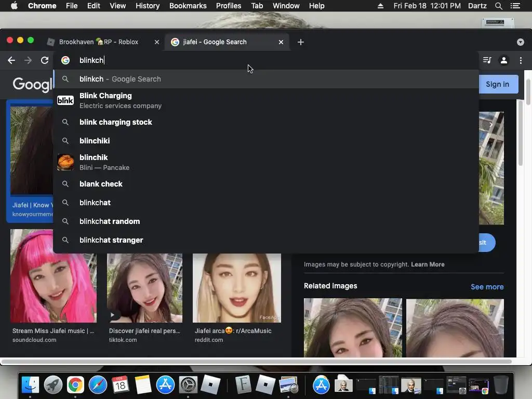Screen dimensions: 532x399
Task: Open Chrome three-dot menu
Action: pos(521,60)
